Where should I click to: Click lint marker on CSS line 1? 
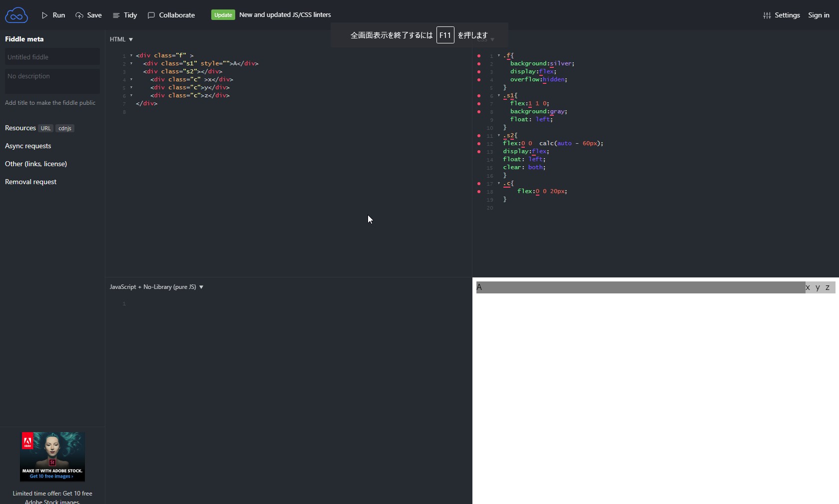[479, 56]
